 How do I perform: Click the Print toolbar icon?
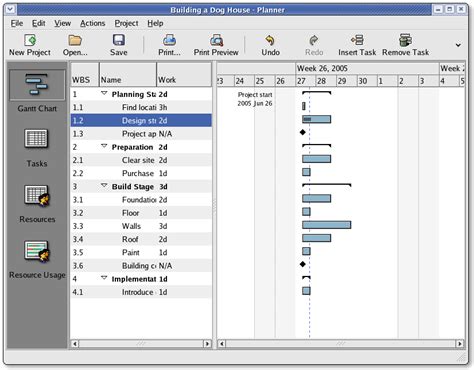pyautogui.click(x=169, y=40)
